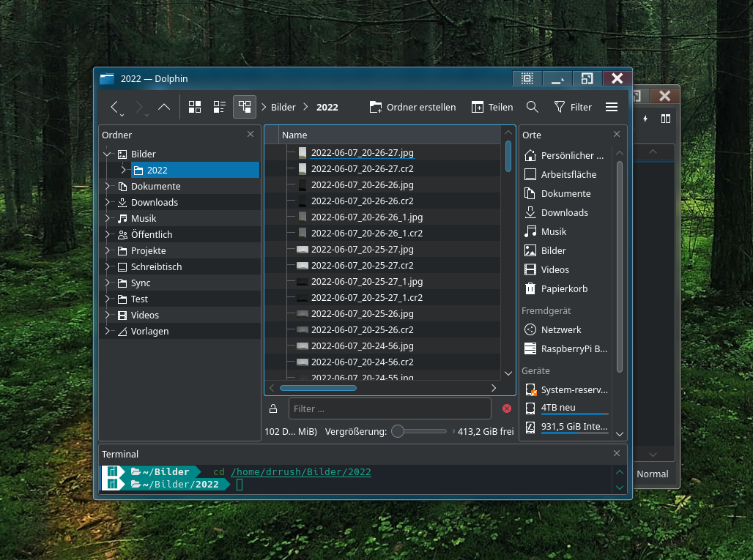Expand the Musik tree node

pyautogui.click(x=107, y=218)
